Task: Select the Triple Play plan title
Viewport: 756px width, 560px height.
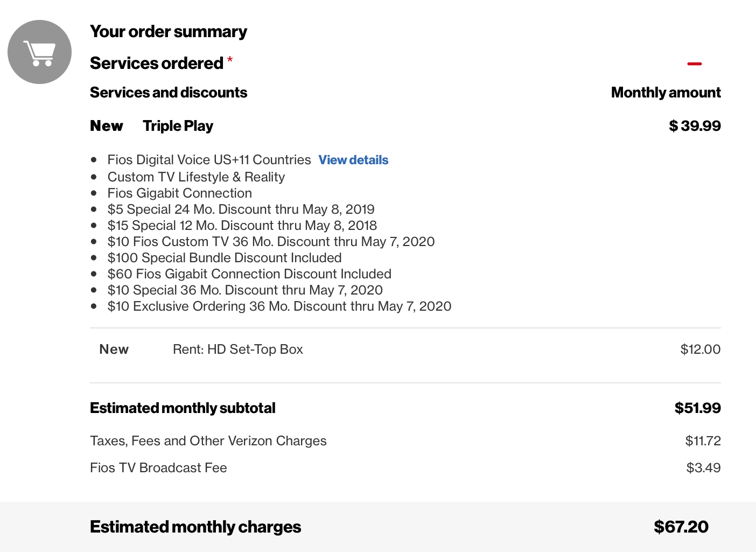Action: (178, 126)
